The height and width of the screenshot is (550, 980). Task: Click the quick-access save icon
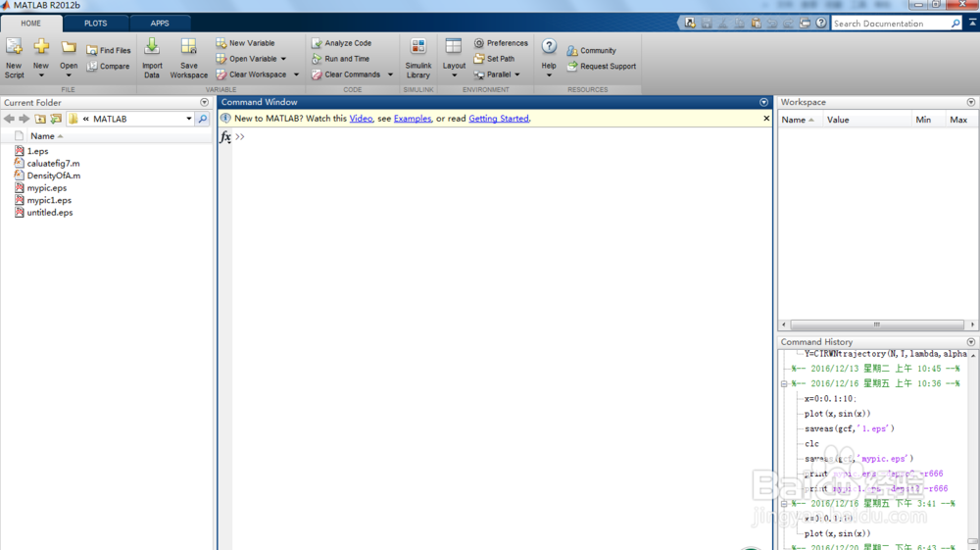707,24
